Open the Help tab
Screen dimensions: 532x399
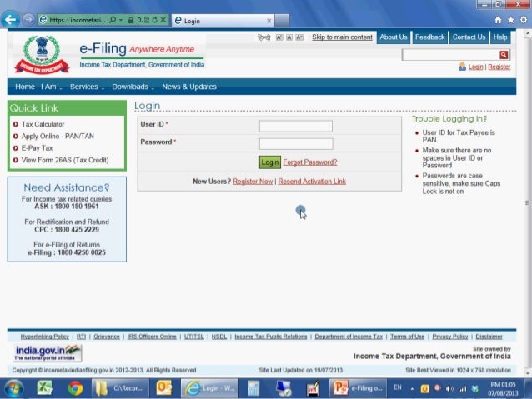coord(500,37)
